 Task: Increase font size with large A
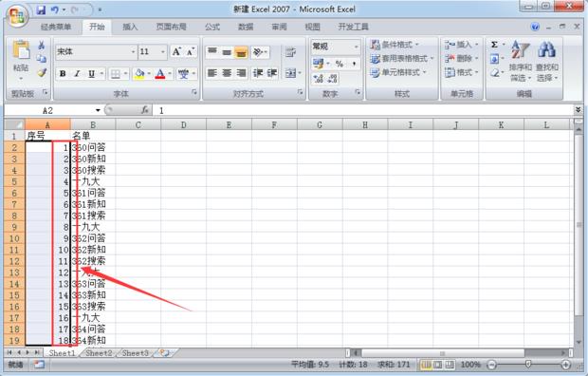click(x=176, y=52)
